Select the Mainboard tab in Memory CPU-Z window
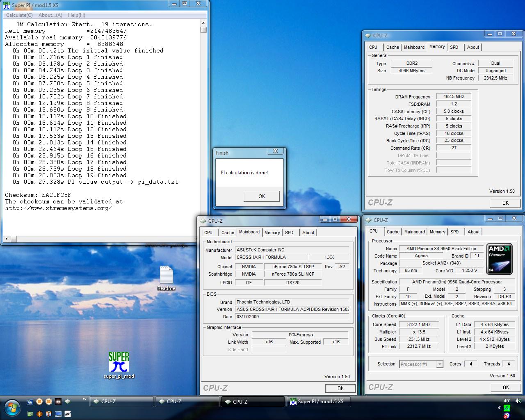525x420 pixels. [x=414, y=47]
